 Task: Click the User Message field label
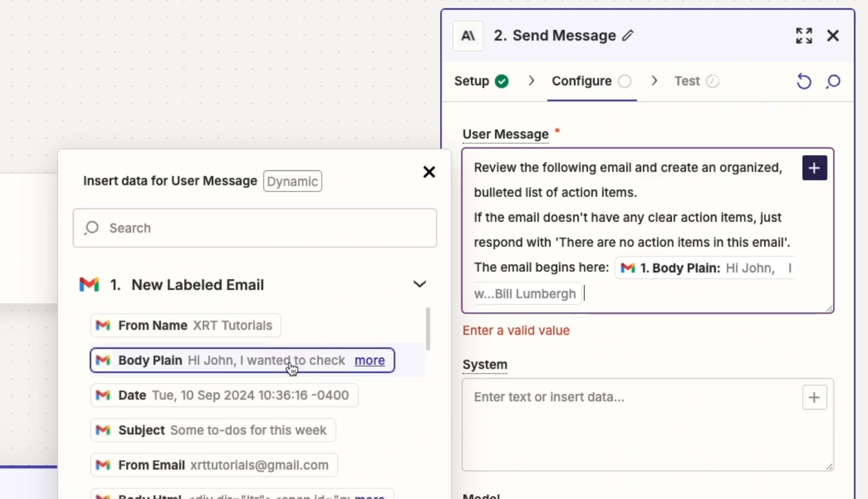click(x=505, y=134)
